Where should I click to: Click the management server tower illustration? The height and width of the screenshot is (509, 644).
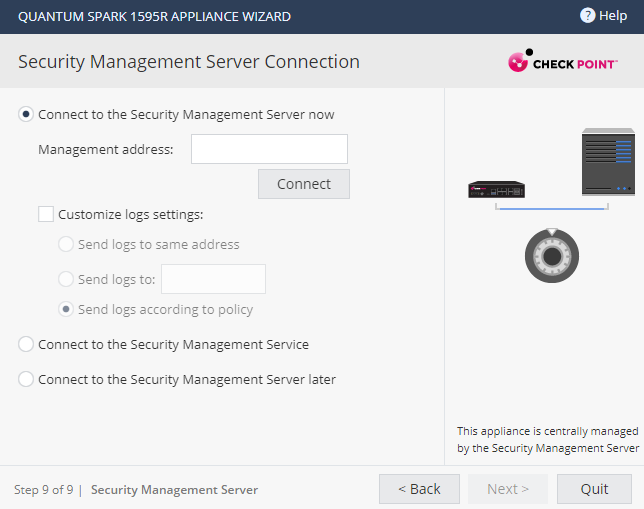[608, 162]
